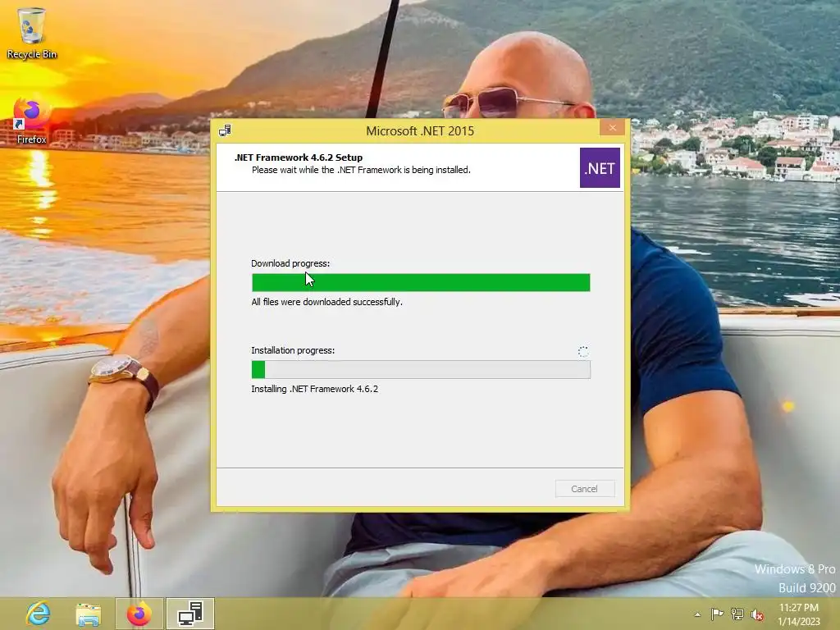Click the 'Microsoft .NET 2015' title bar
Screen dimensions: 840x630
coord(420,130)
